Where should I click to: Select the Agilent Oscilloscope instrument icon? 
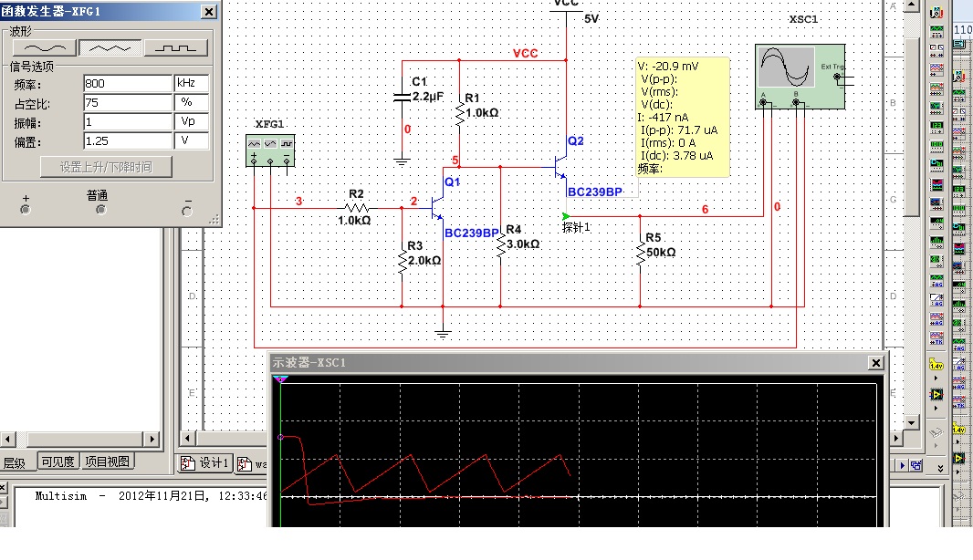936,318
